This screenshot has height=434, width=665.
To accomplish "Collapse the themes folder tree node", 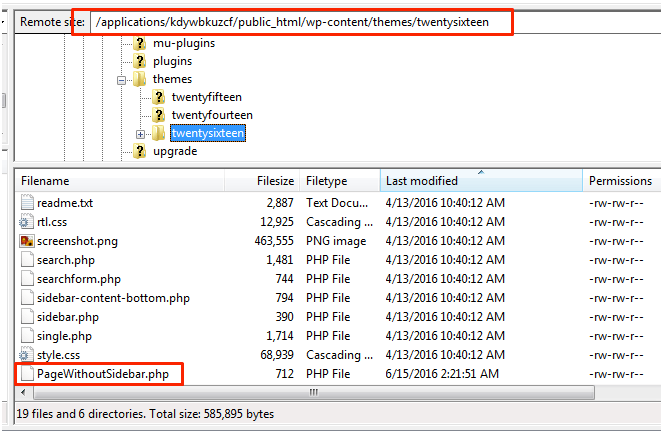I will (x=122, y=79).
